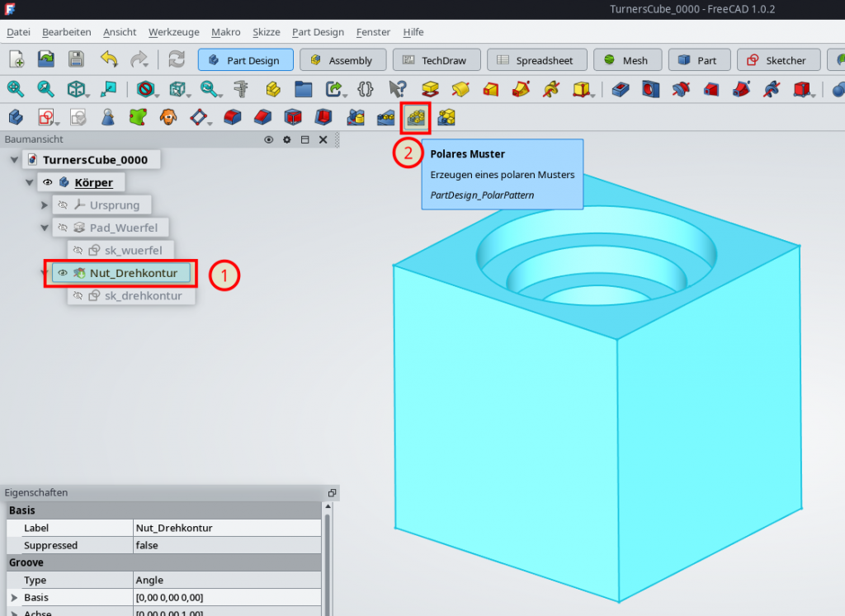Expand the Ursprung tree node

click(x=45, y=205)
